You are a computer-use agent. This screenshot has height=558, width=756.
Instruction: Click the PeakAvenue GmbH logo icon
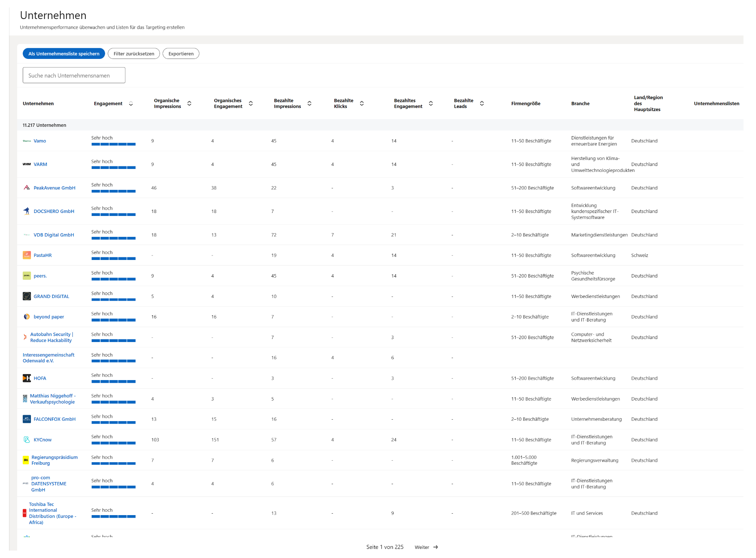click(27, 188)
